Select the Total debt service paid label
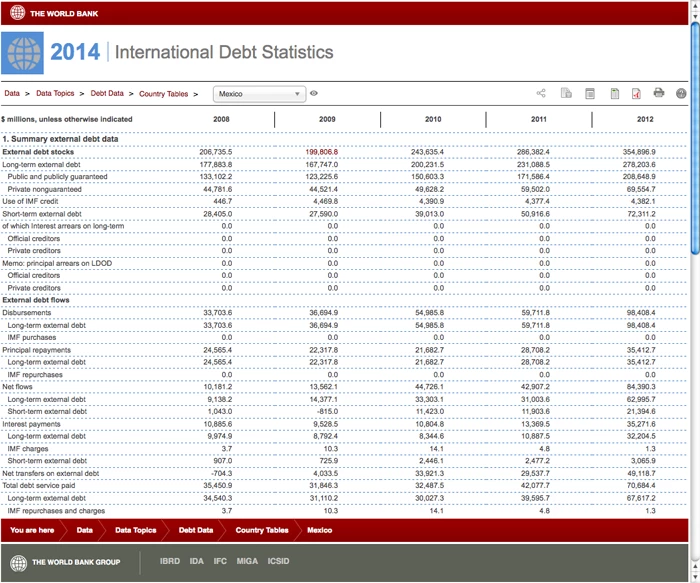The image size is (700, 583). point(38,485)
